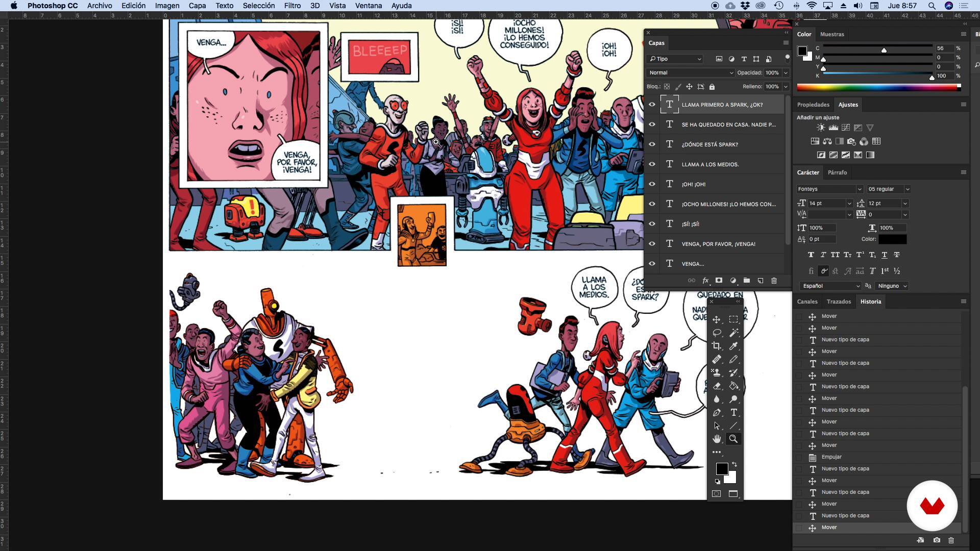Click foreground color swatch in toolbox
Screen dimensions: 980x551
click(x=722, y=469)
